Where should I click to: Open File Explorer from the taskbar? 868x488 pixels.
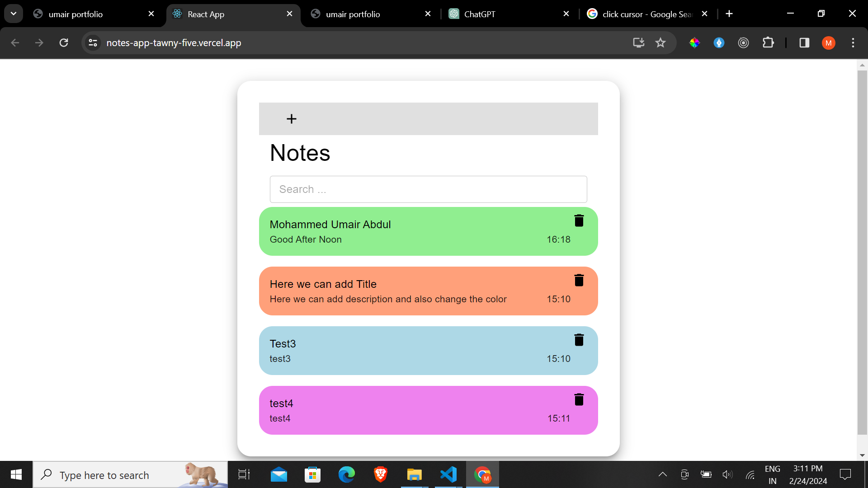pyautogui.click(x=414, y=474)
